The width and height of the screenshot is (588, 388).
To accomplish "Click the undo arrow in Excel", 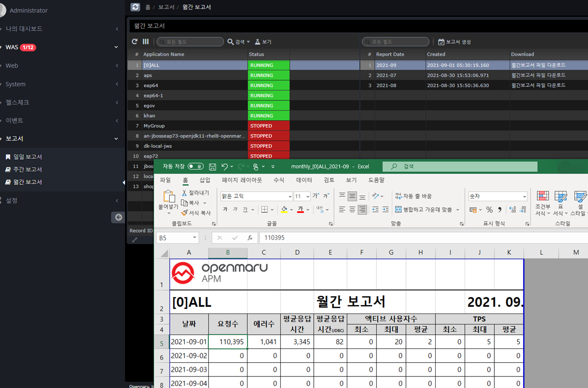I will pos(225,167).
